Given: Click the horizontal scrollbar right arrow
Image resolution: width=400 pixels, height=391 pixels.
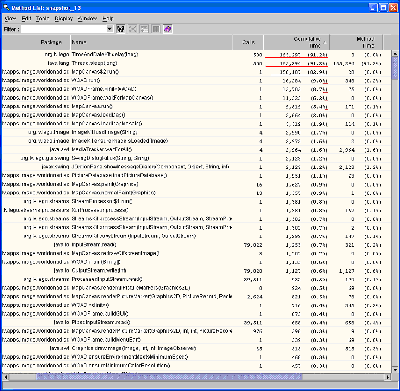Looking at the screenshot, I should point(388,377).
